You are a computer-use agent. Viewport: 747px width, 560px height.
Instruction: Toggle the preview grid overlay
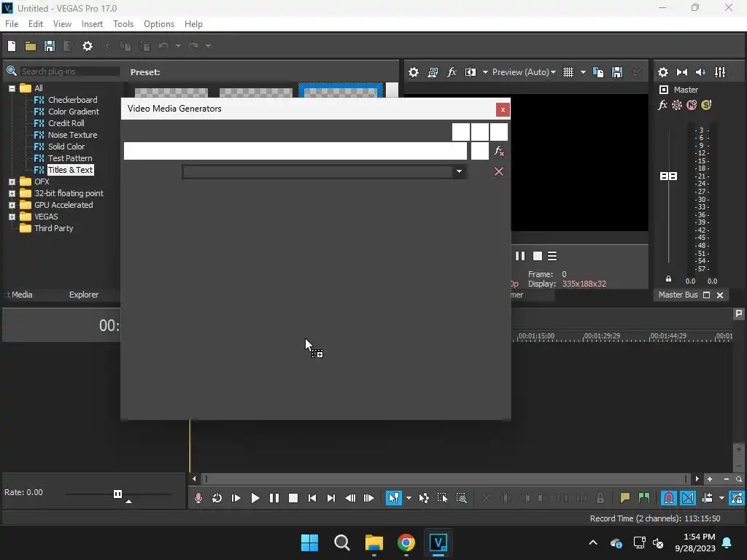(568, 72)
